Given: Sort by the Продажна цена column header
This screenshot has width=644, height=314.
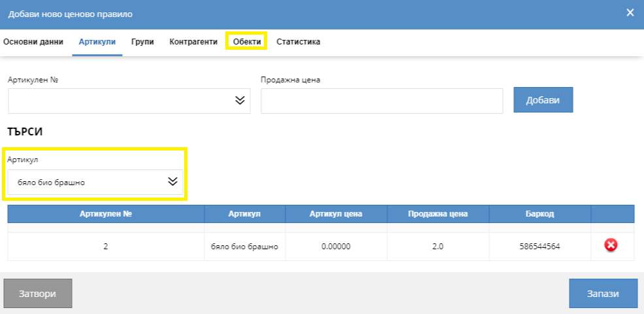Looking at the screenshot, I should click(438, 214).
